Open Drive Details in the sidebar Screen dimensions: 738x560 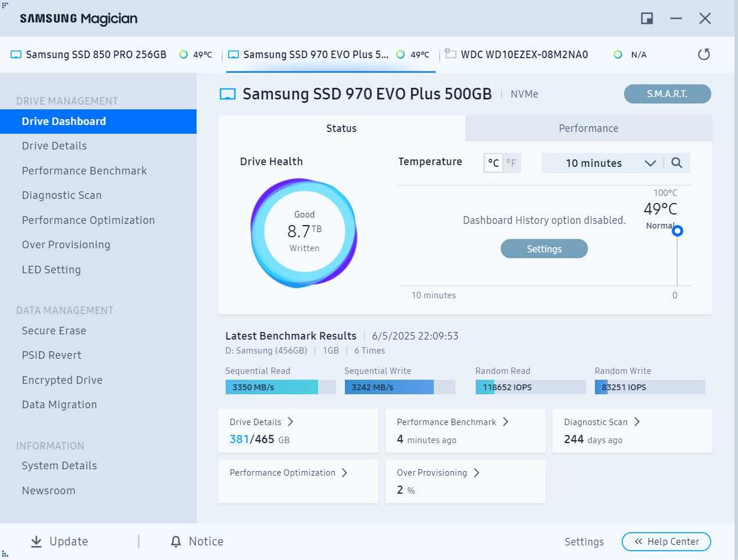[x=54, y=146]
